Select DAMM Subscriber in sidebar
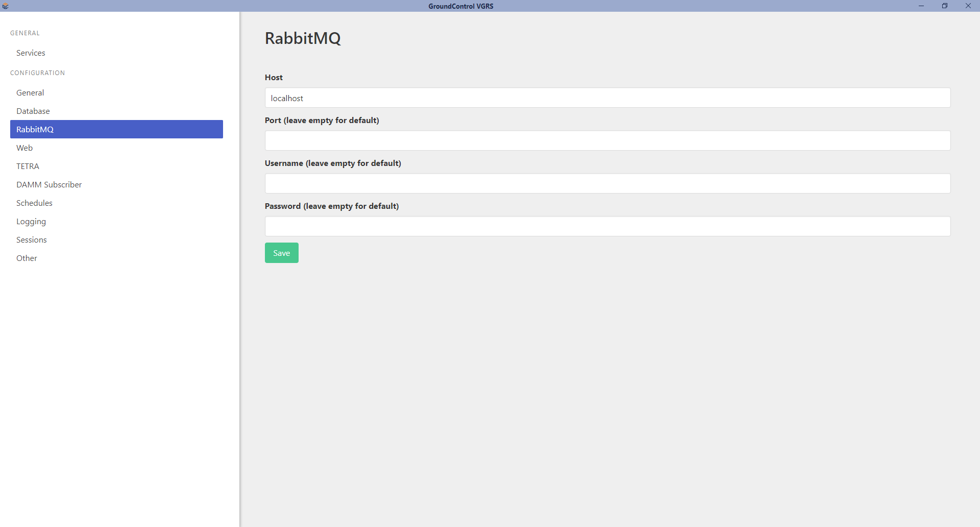This screenshot has height=527, width=980. point(49,185)
